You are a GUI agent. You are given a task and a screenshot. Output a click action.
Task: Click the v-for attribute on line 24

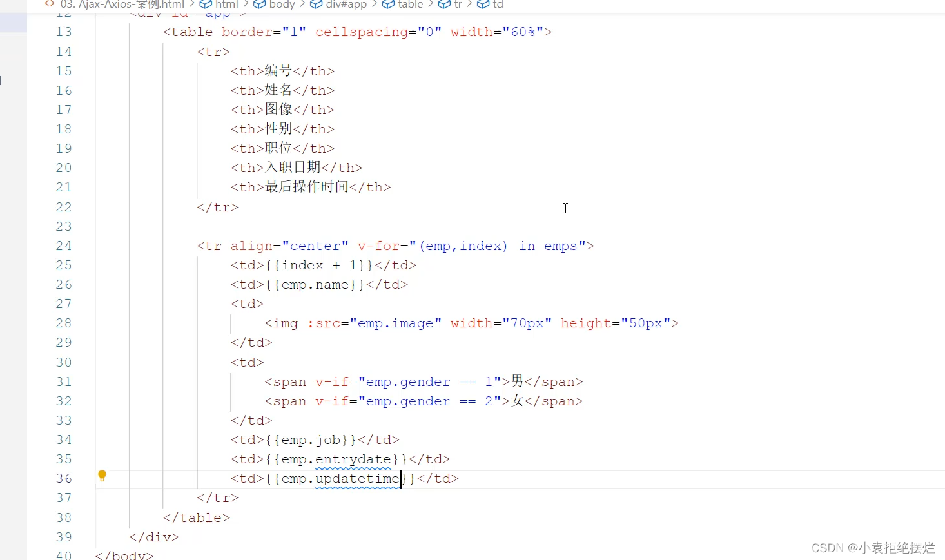[379, 246]
